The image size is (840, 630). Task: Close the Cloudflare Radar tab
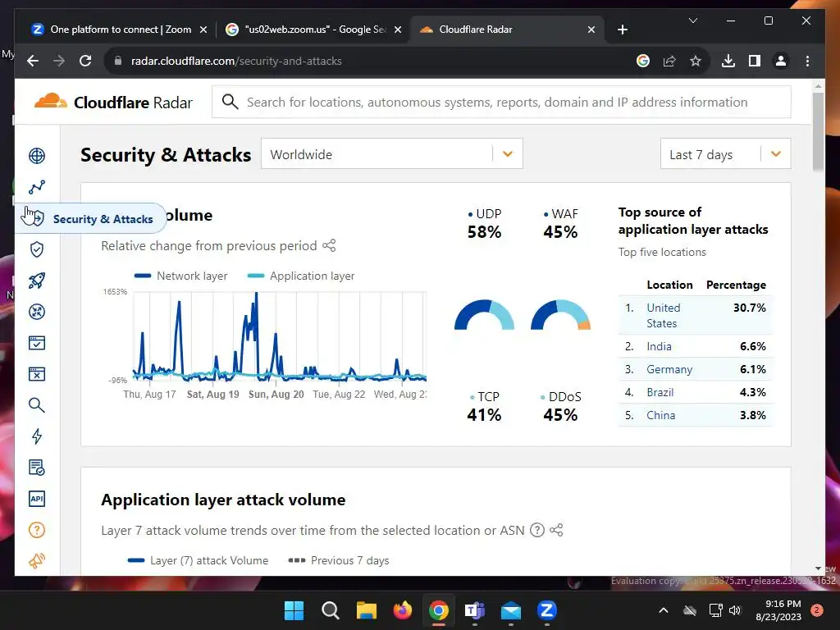click(x=591, y=30)
